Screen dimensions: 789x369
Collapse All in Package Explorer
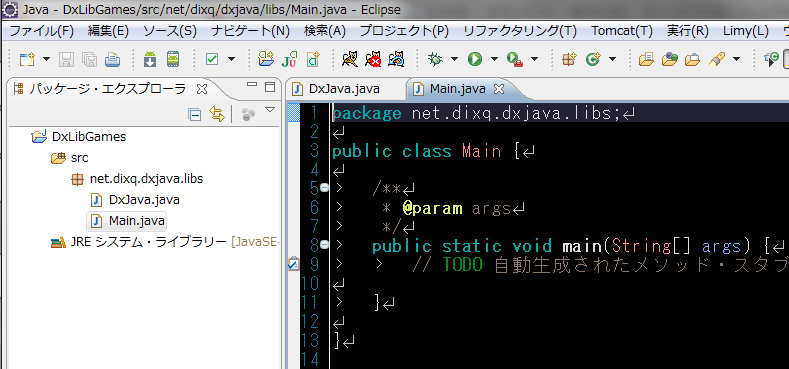point(195,115)
